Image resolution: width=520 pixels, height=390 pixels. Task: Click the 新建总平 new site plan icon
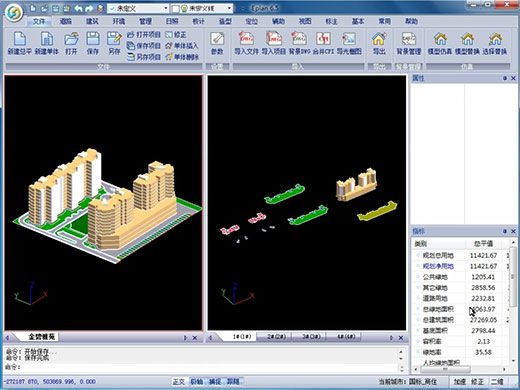(20, 43)
